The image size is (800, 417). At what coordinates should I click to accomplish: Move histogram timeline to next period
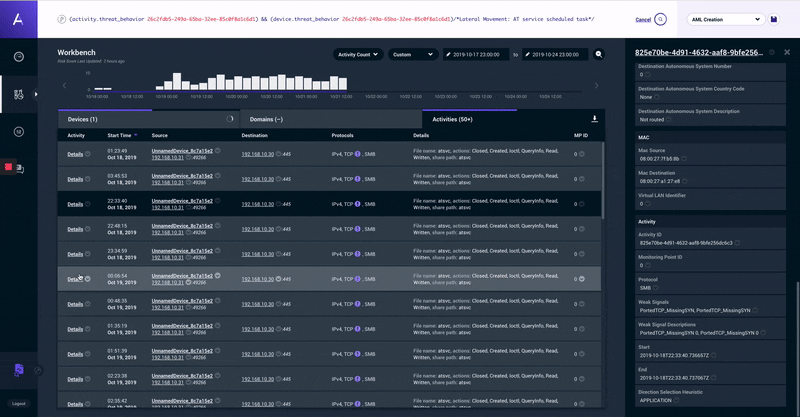(x=596, y=86)
